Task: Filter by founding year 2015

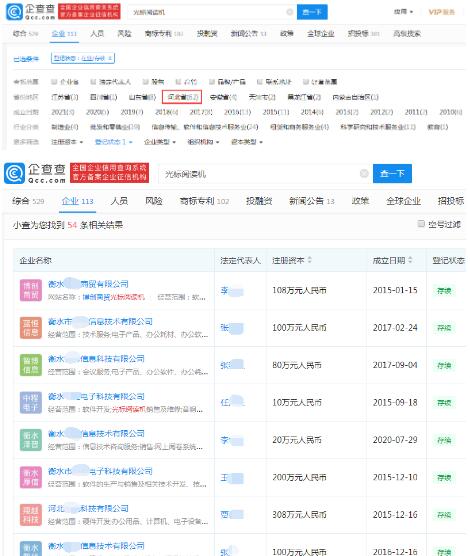Action: click(x=276, y=112)
